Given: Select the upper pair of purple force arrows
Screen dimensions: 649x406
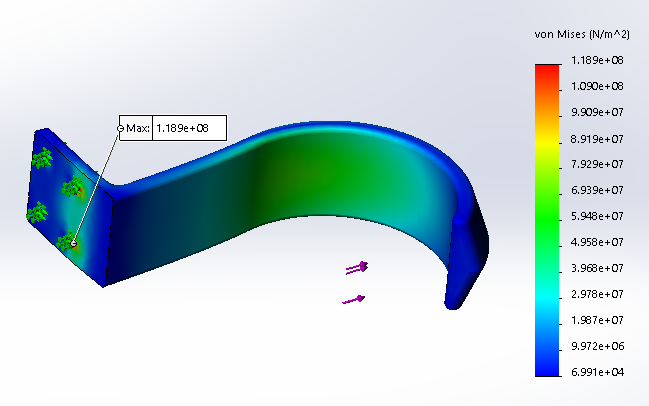Looking at the screenshot, I should 357,268.
